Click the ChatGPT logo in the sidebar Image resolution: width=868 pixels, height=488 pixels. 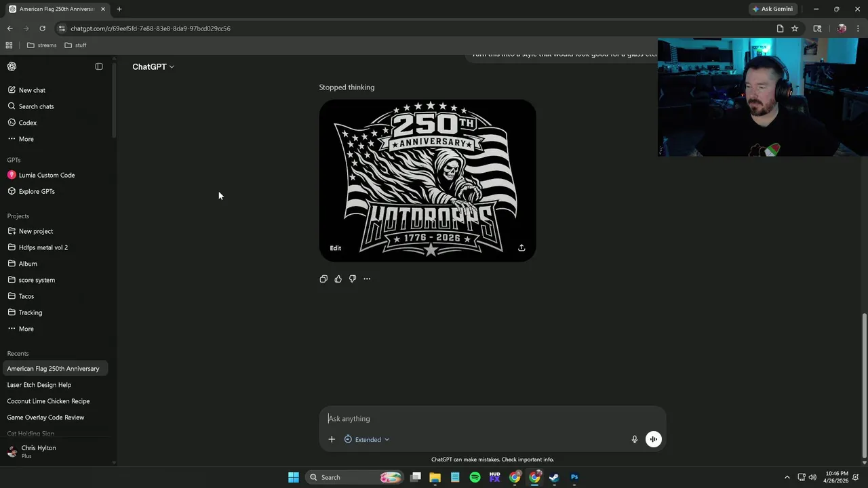pyautogui.click(x=12, y=66)
